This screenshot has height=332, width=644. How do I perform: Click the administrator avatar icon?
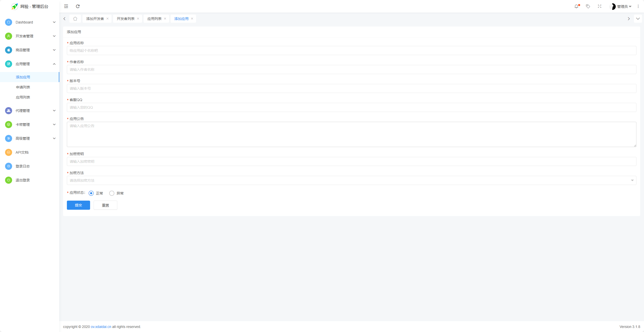click(x=612, y=6)
